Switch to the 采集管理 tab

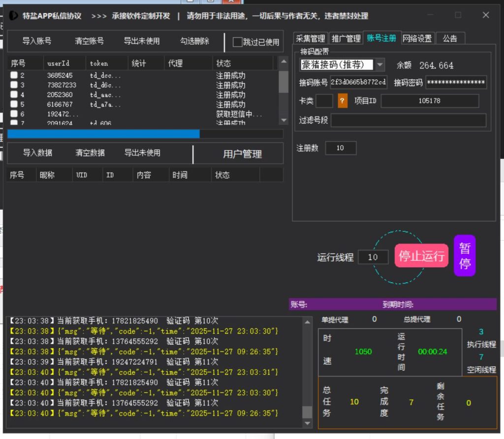pyautogui.click(x=311, y=38)
